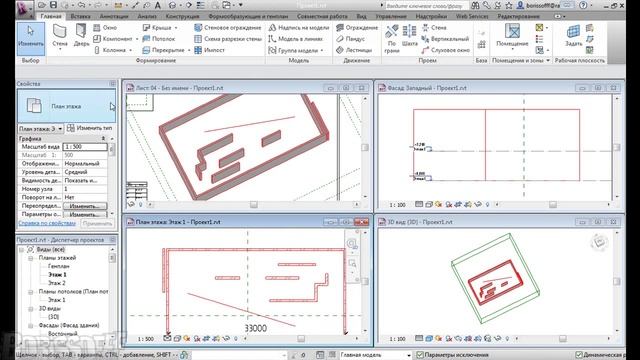Click the Text (A) quick access icon
Screen dimensions: 640x360
click(x=158, y=5)
